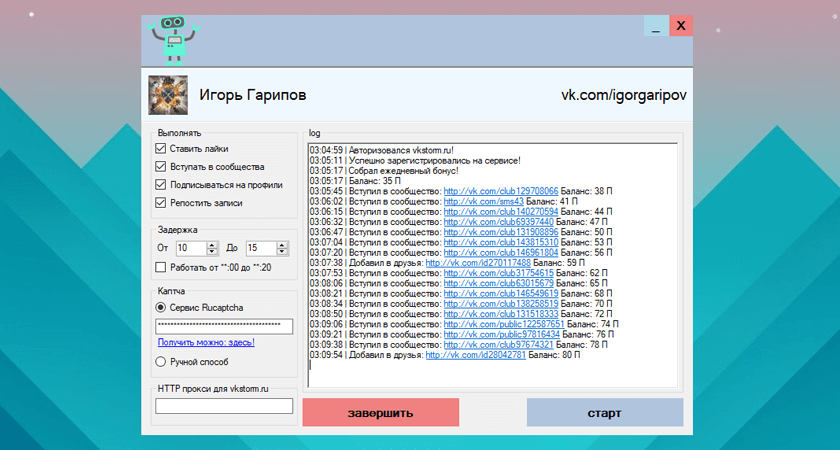Click the robot mascot logo
The image size is (840, 450).
(x=175, y=40)
